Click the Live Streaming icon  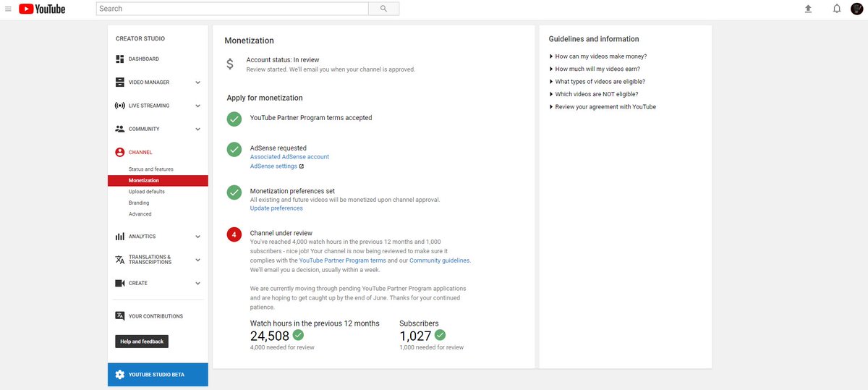[x=120, y=106]
